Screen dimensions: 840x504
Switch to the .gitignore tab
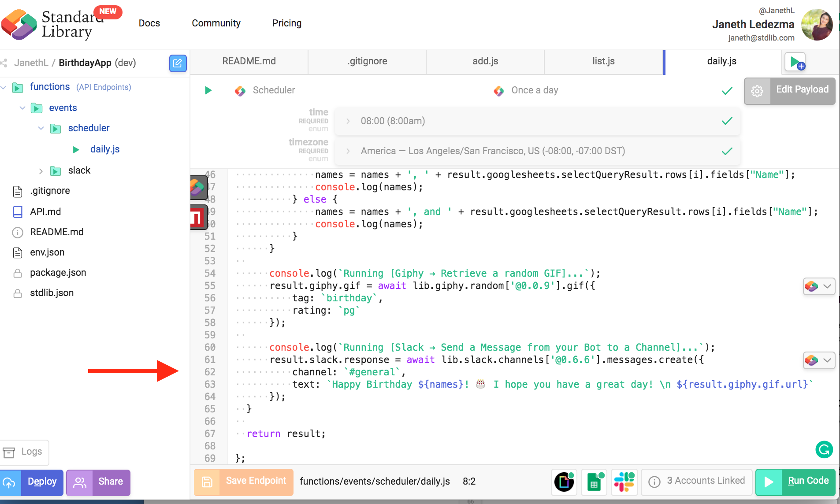[x=367, y=62]
